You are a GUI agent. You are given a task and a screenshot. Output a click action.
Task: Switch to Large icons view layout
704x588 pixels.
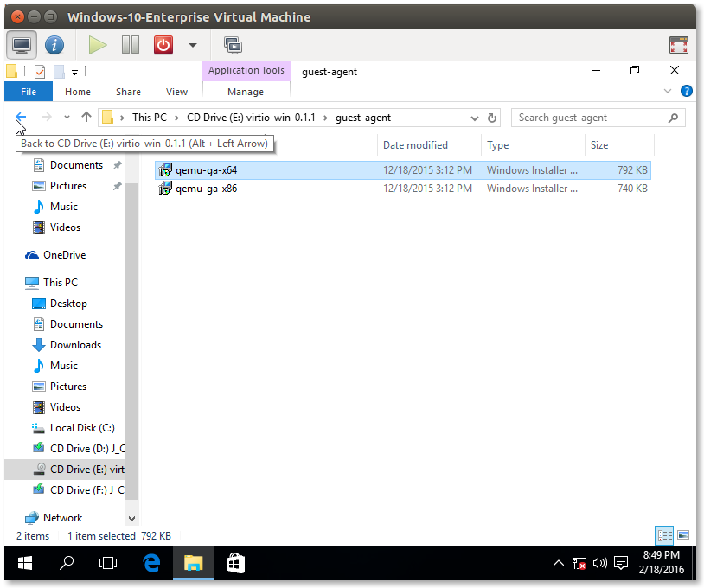point(683,535)
